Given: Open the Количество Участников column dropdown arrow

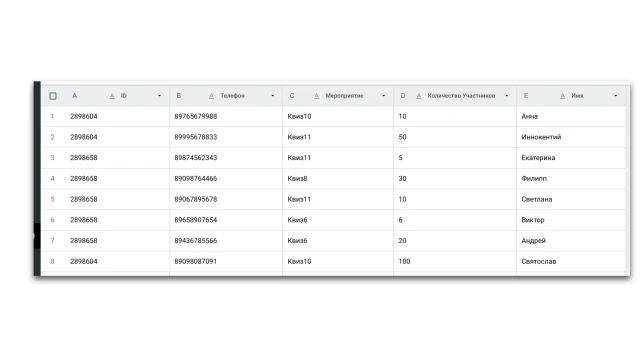Looking at the screenshot, I should [x=507, y=96].
